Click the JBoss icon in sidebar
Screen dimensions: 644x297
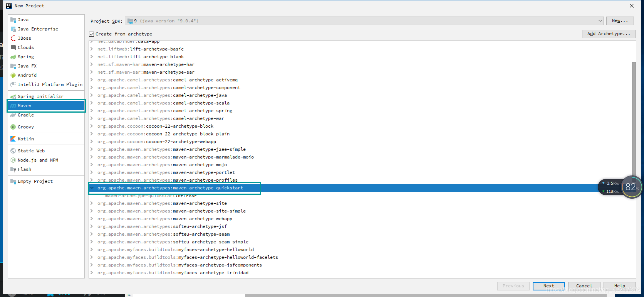pyautogui.click(x=13, y=38)
